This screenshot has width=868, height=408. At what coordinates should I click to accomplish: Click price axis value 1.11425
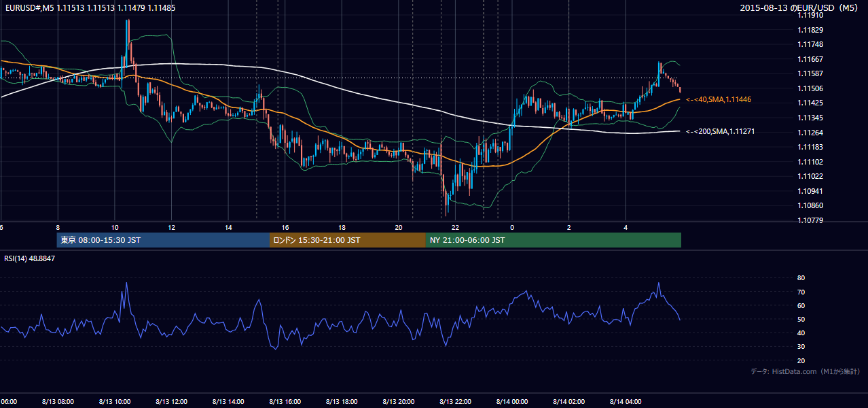coord(810,103)
